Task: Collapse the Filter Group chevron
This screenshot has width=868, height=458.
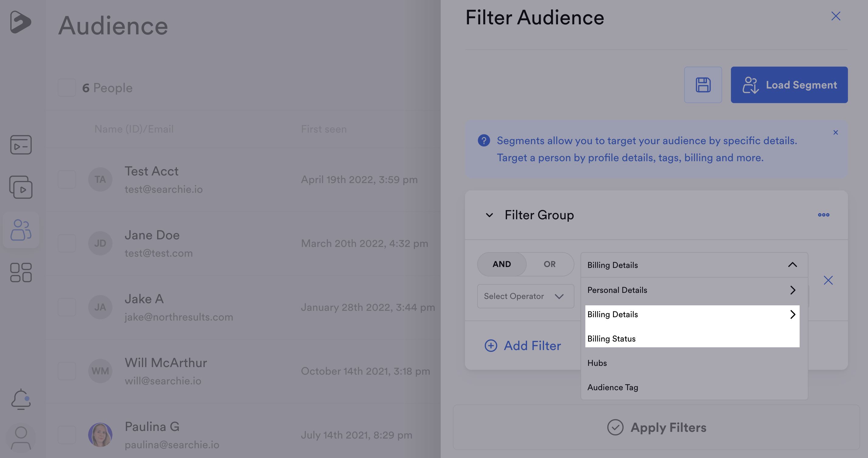Action: pos(489,215)
